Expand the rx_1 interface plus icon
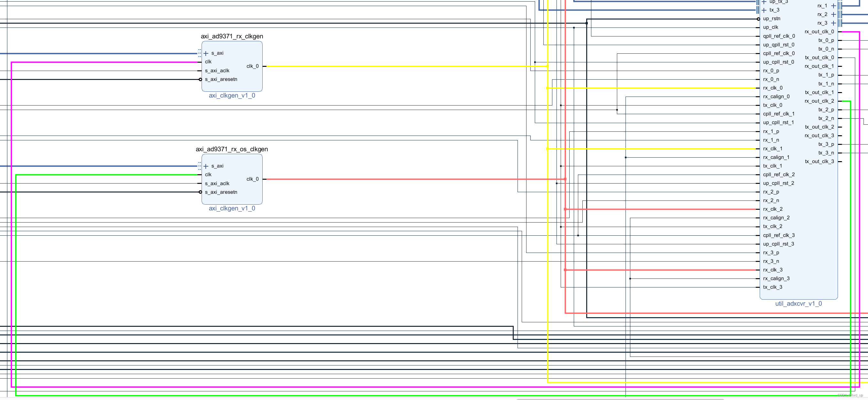Image resolution: width=868 pixels, height=400 pixels. coord(833,6)
